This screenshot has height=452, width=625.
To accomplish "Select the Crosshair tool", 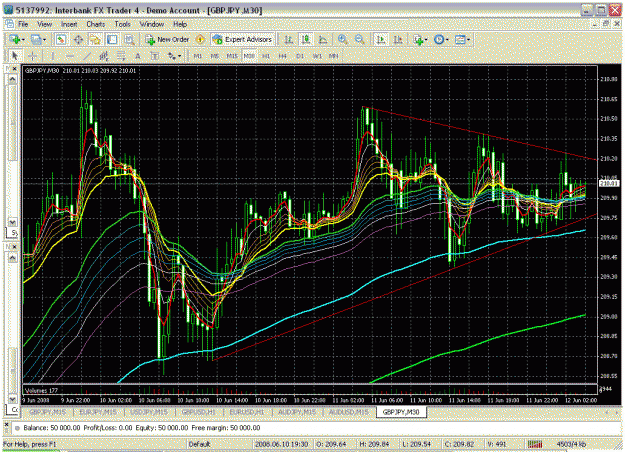I will click(x=33, y=56).
